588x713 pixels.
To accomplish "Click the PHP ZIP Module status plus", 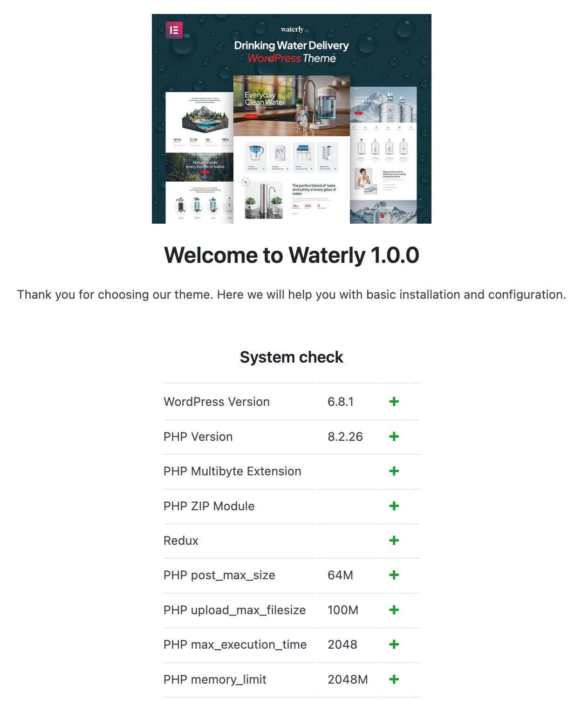I will click(x=394, y=506).
